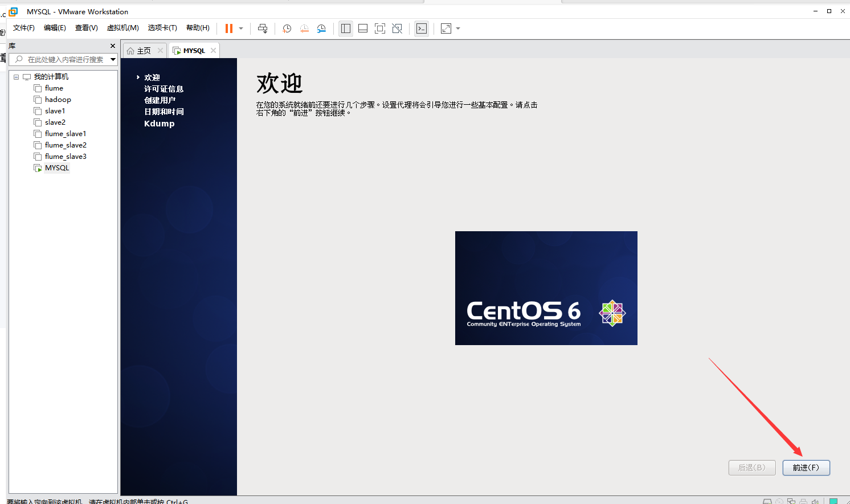The image size is (850, 504).
Task: Select the flume_slave3 virtual machine
Action: (x=66, y=157)
